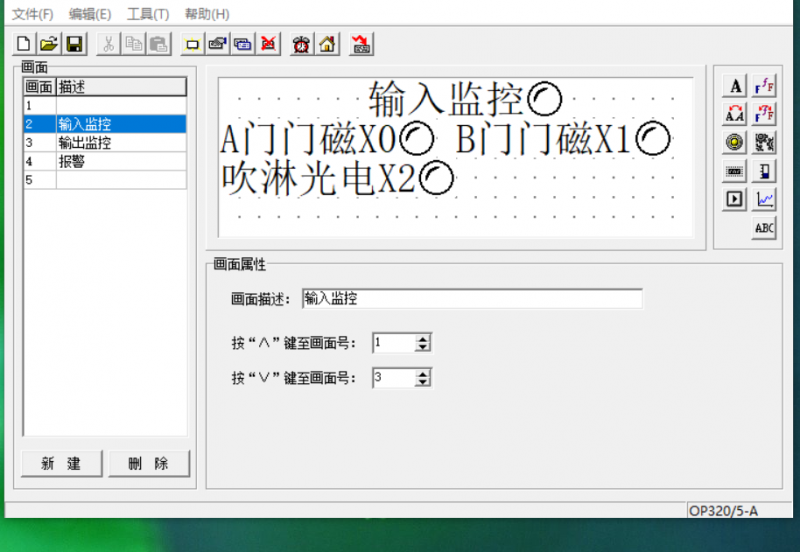The image size is (800, 552).
Task: Select the 输出监控 screen row
Action: pyautogui.click(x=105, y=142)
